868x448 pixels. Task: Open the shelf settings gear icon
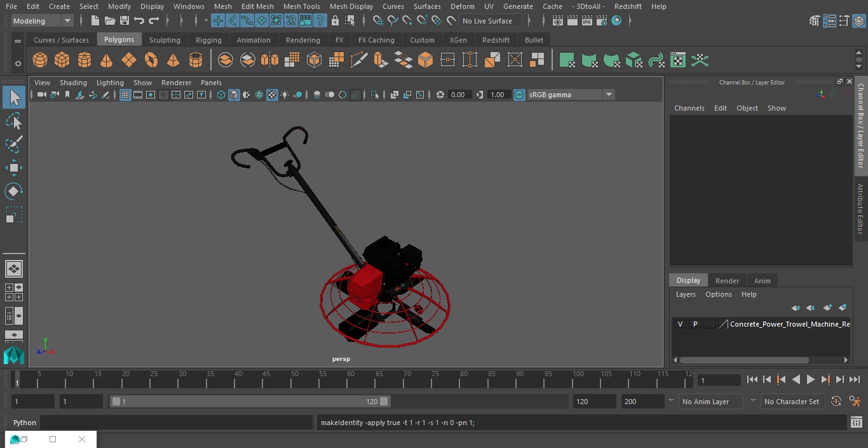click(18, 64)
